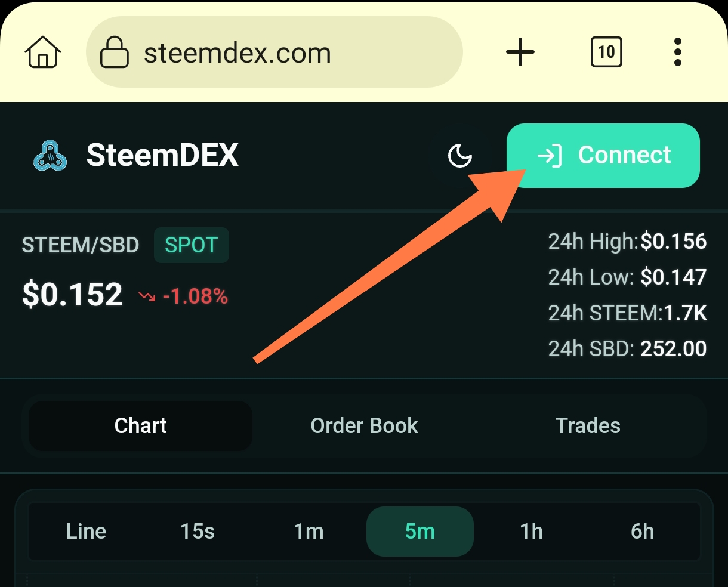728x587 pixels.
Task: Click the SteemDEX title text
Action: (162, 156)
